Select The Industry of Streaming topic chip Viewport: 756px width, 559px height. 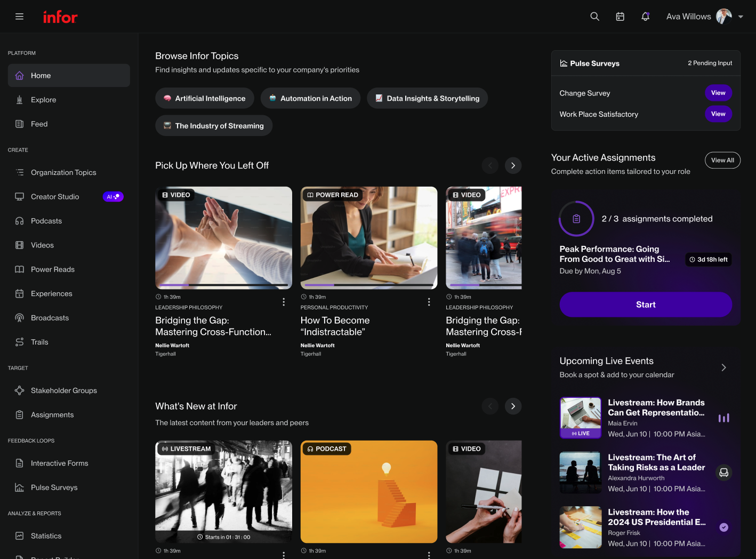click(214, 126)
